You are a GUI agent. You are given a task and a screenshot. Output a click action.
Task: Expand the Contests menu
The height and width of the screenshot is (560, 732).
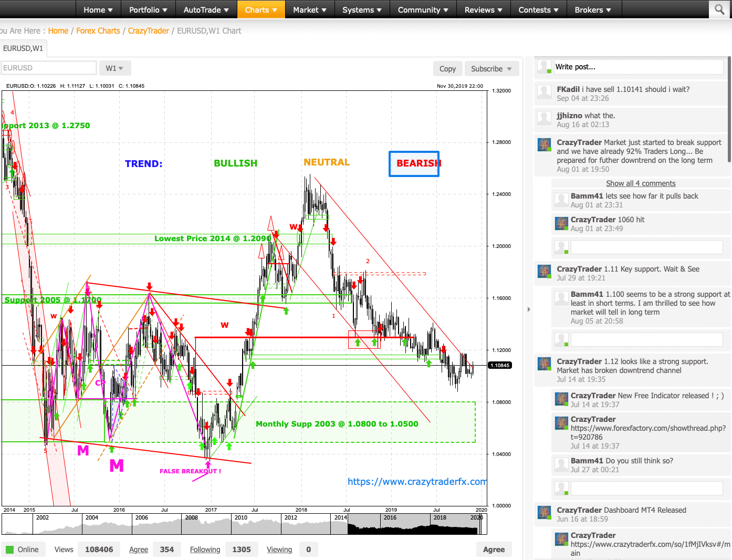[538, 9]
